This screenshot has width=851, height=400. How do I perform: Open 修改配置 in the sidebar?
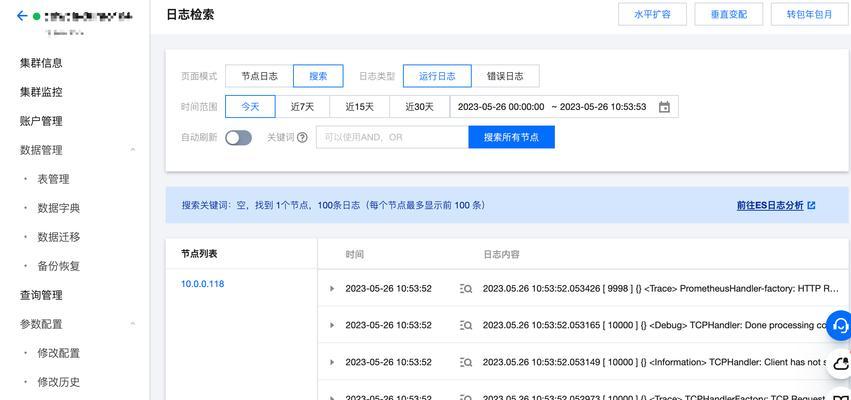point(59,353)
